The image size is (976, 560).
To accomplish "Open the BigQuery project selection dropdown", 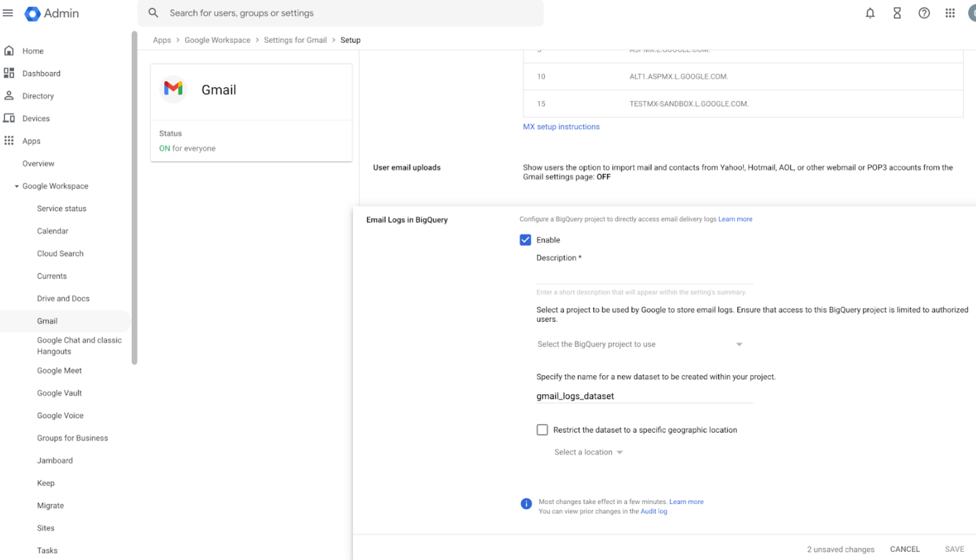I will (x=640, y=345).
